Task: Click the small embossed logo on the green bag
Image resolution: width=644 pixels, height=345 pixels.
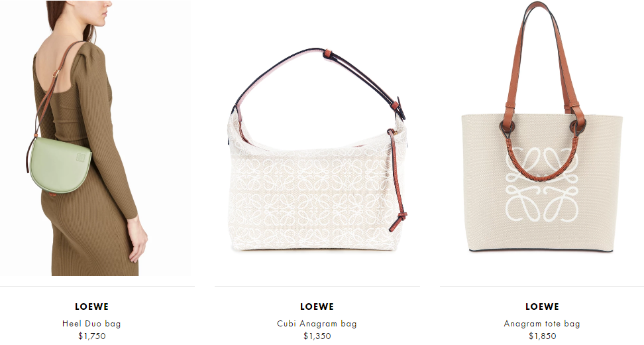Action: tap(80, 157)
